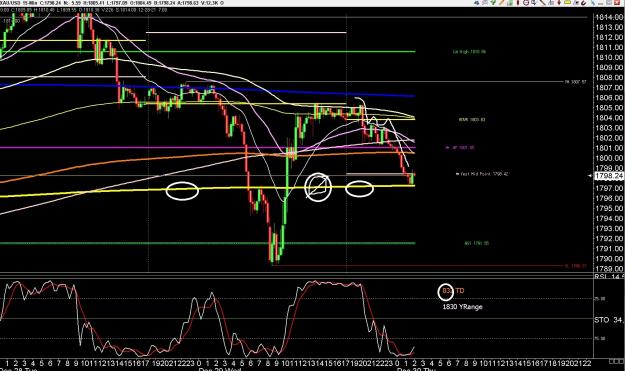Click the 1800.00 price scale label
Screen dimensions: 625x371
coord(609,158)
